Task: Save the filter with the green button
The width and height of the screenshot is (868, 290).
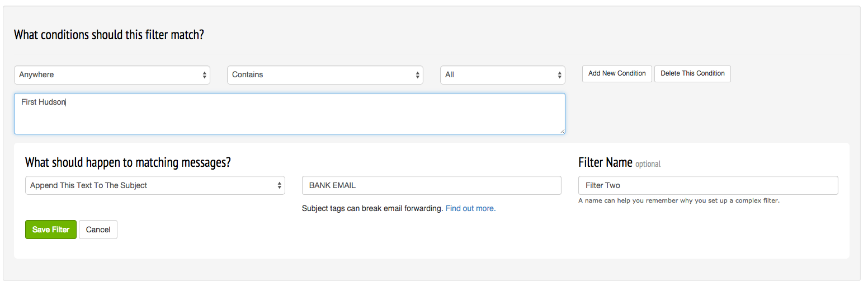Action: 51,230
